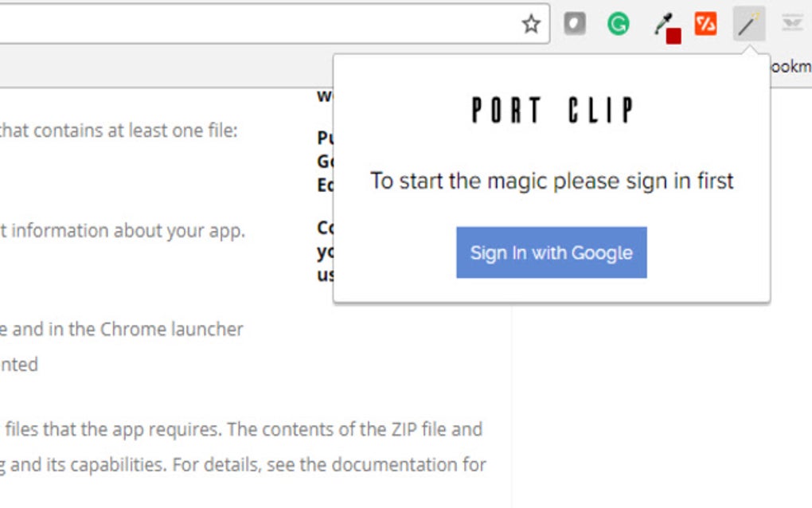
Task: Click the orange code-slash extension icon
Action: tap(705, 24)
